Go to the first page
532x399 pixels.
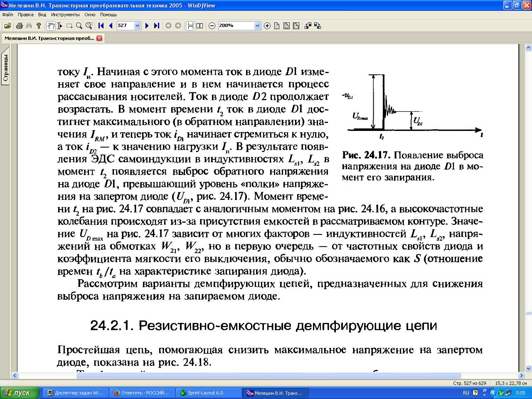pos(101,26)
